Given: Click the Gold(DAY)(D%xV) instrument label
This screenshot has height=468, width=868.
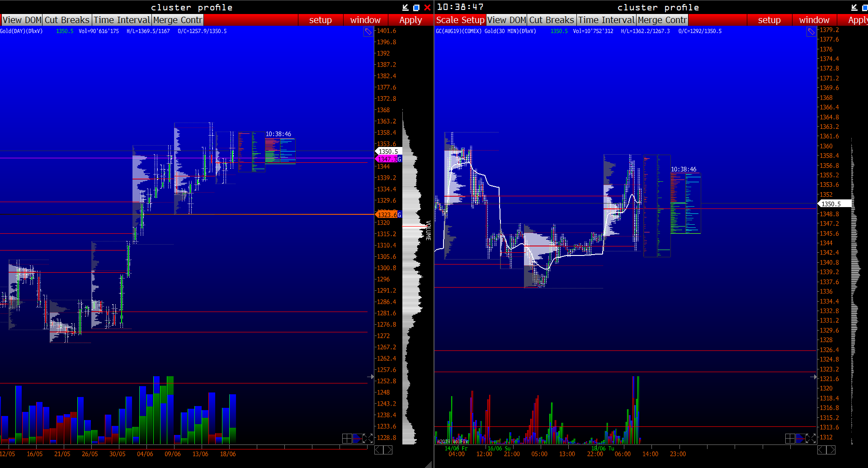Looking at the screenshot, I should pos(21,31).
